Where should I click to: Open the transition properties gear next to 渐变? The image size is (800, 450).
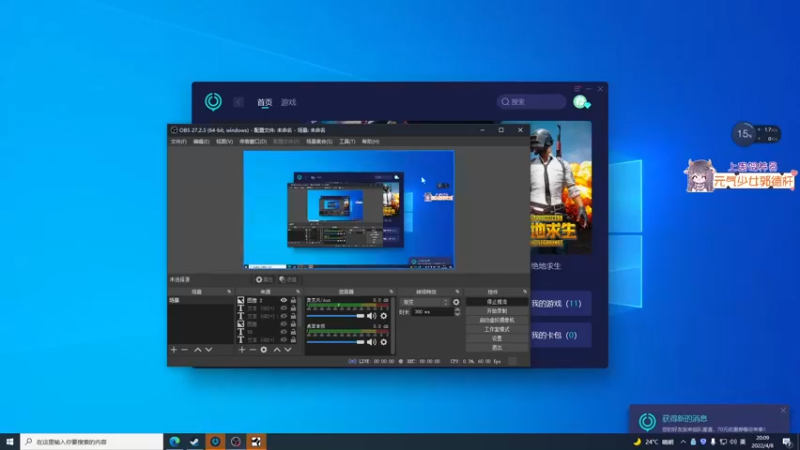pos(456,302)
